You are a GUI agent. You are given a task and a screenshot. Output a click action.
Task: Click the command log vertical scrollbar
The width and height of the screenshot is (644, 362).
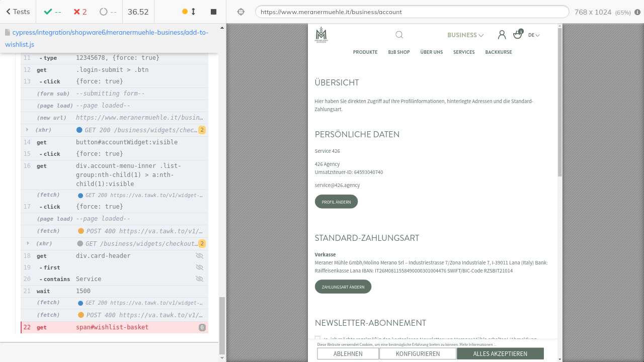222,324
